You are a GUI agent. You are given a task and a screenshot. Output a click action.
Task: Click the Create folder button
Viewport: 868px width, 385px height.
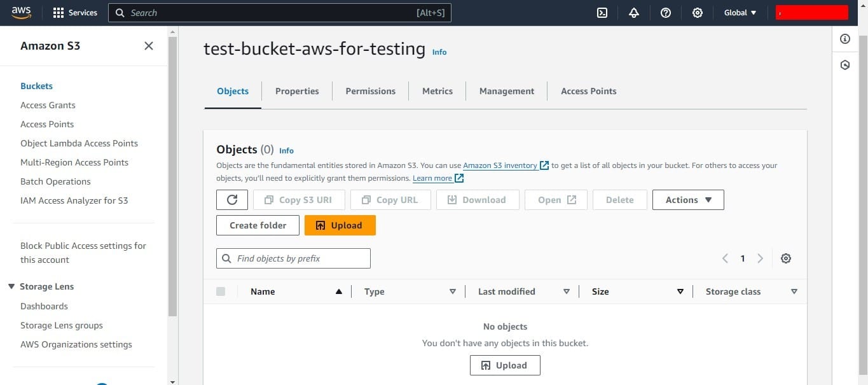[x=258, y=225]
